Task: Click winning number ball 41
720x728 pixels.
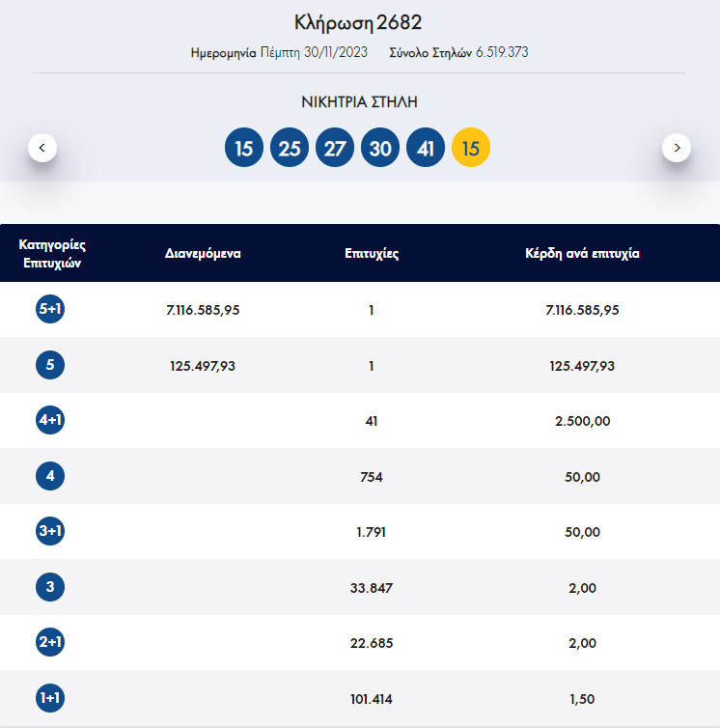Action: (x=426, y=149)
